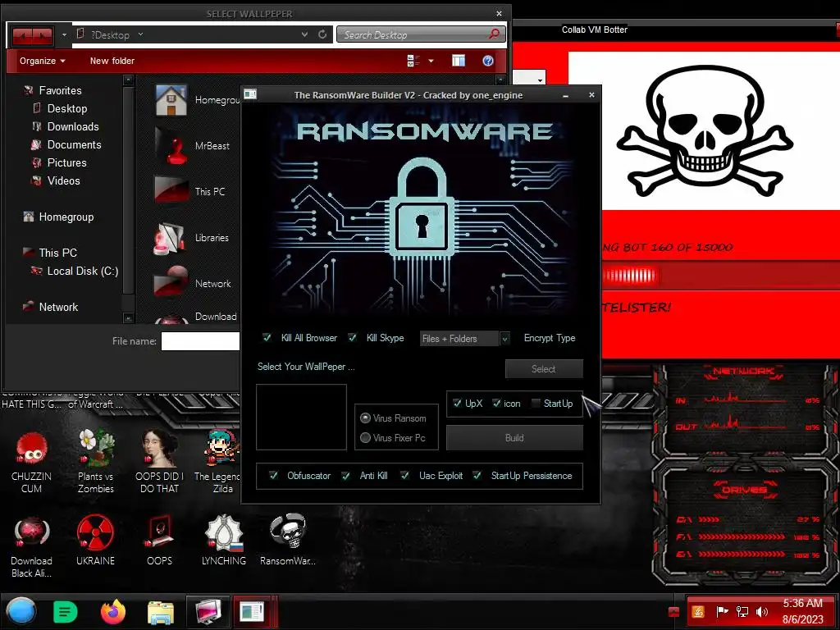Screen dimensions: 840x630
Task: Select the This PC item in file list
Action: click(190, 191)
